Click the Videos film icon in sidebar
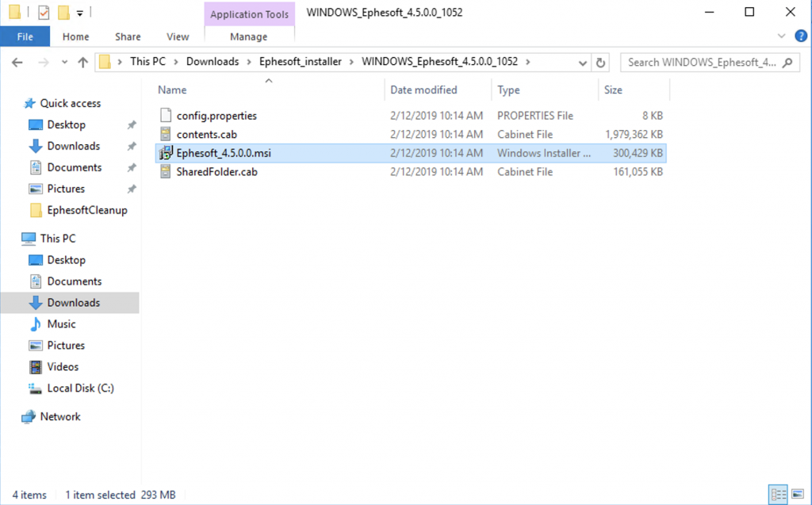Viewport: 812px width, 505px height. click(x=35, y=367)
